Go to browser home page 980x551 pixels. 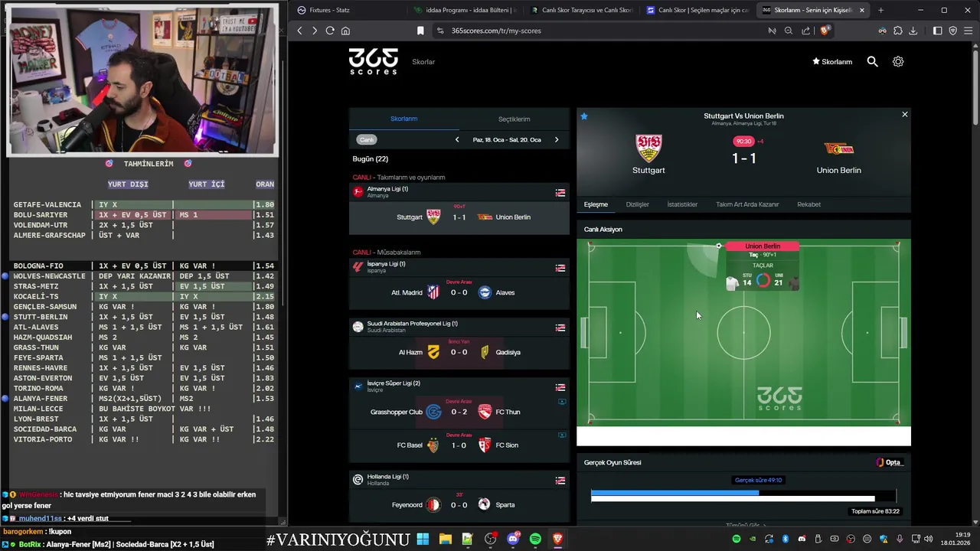point(345,31)
